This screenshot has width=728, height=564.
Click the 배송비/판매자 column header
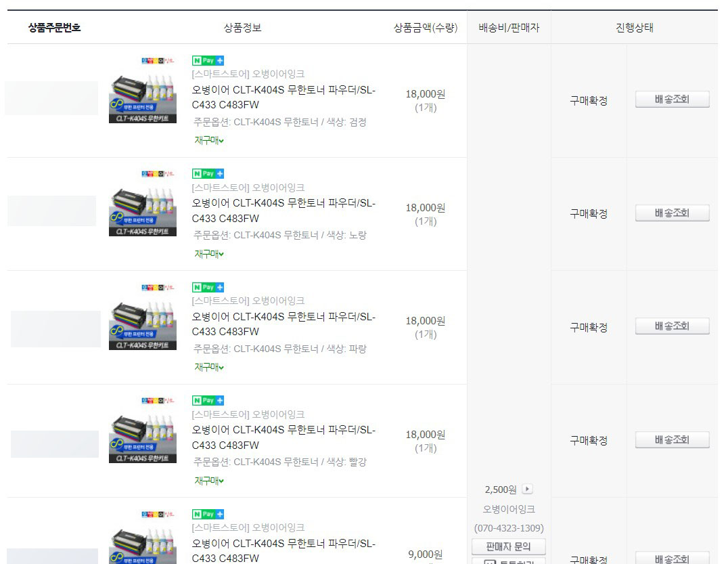coord(509,27)
